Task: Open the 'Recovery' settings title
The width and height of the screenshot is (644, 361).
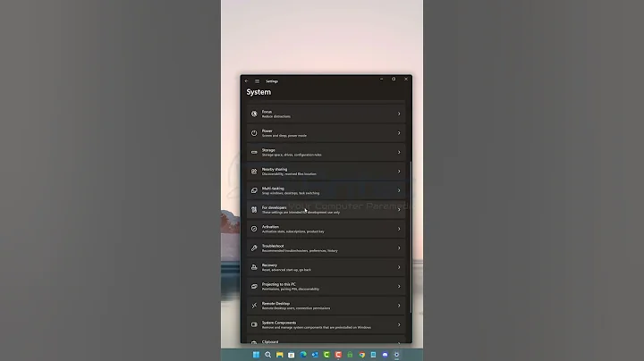Action: [x=269, y=265]
